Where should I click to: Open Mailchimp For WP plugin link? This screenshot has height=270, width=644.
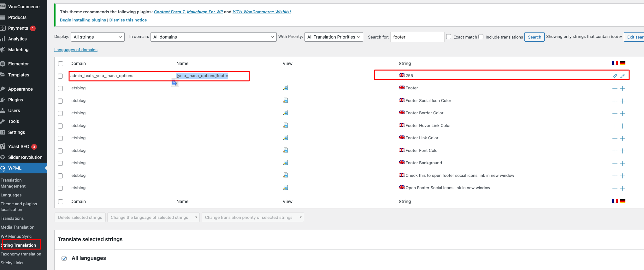click(205, 12)
